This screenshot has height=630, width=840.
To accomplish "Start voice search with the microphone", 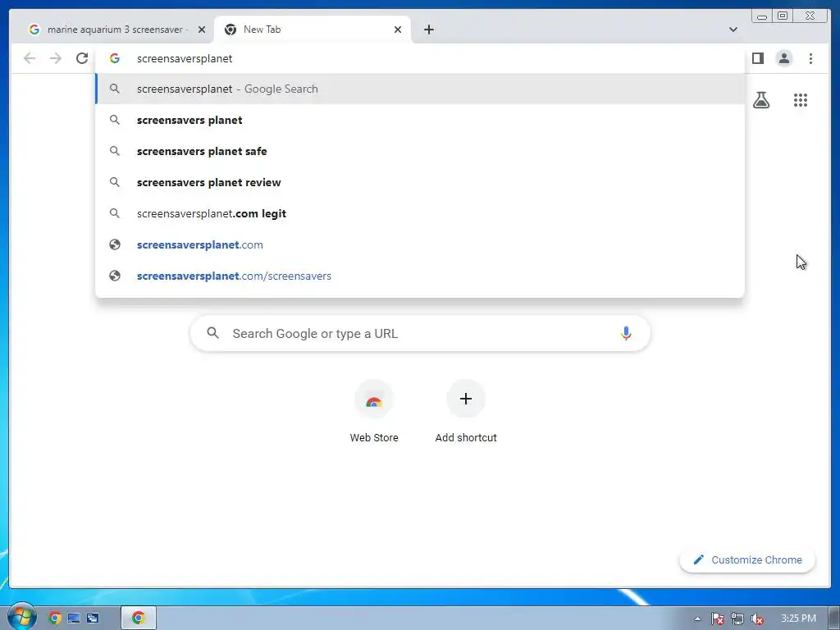I will 626,333.
